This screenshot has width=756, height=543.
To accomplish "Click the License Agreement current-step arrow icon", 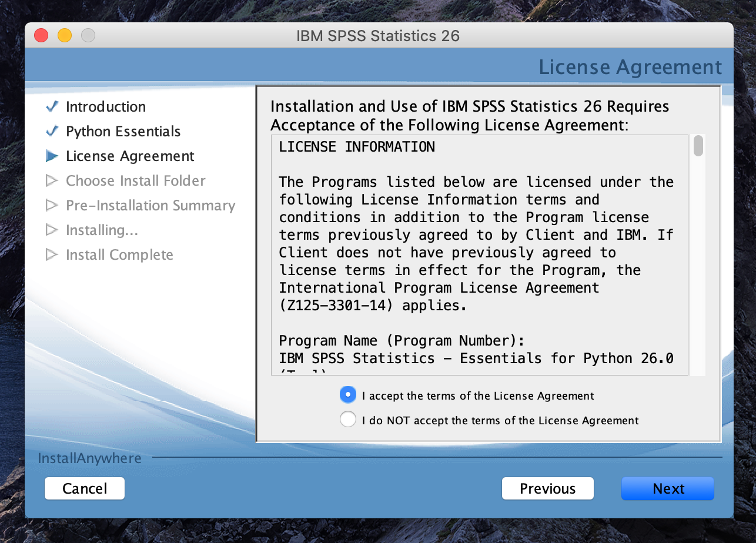I will tap(52, 156).
